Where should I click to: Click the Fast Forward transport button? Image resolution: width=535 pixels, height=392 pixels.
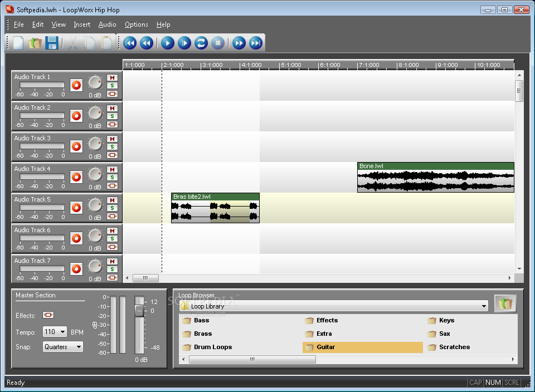239,43
